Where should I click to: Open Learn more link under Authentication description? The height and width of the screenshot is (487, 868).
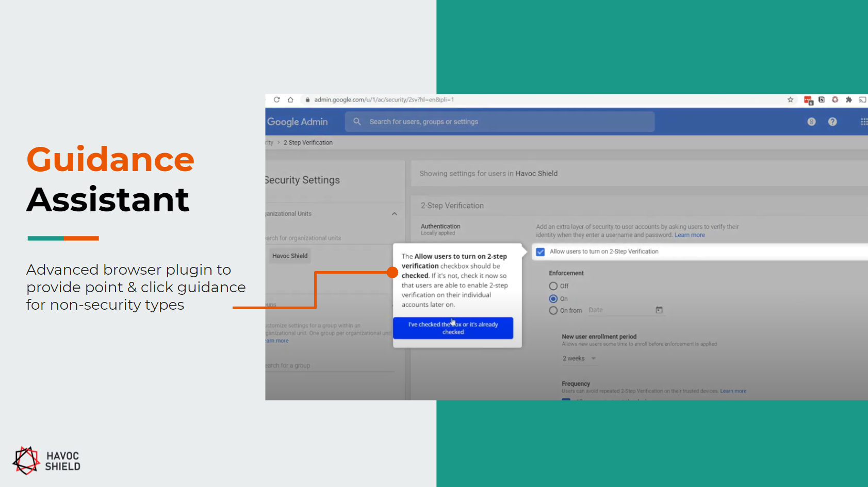[x=690, y=235]
